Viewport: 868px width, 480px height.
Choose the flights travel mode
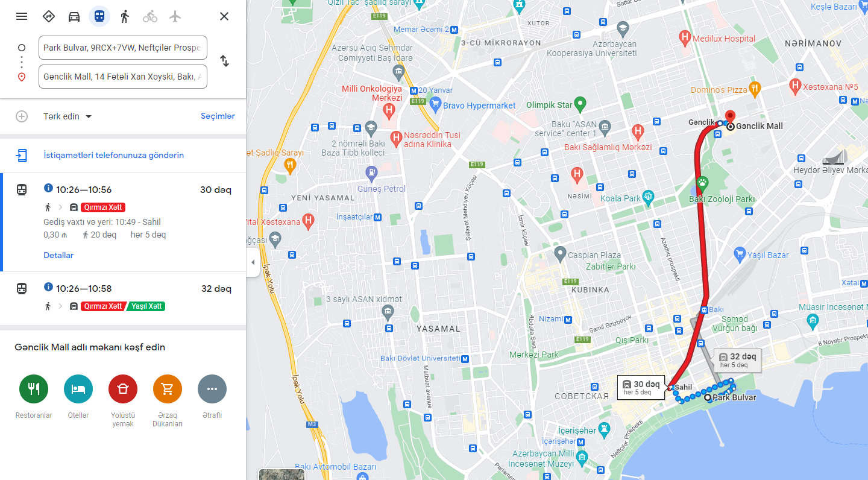[x=175, y=16]
